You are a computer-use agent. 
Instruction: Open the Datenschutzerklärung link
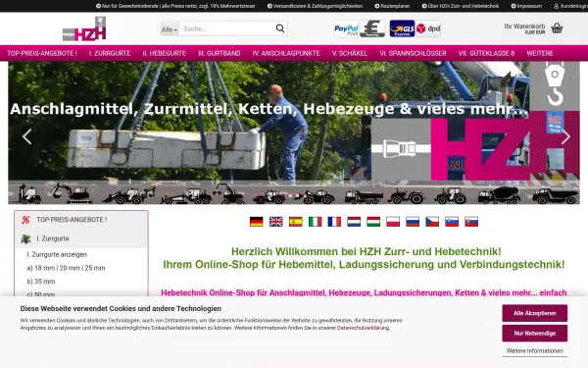click(363, 328)
